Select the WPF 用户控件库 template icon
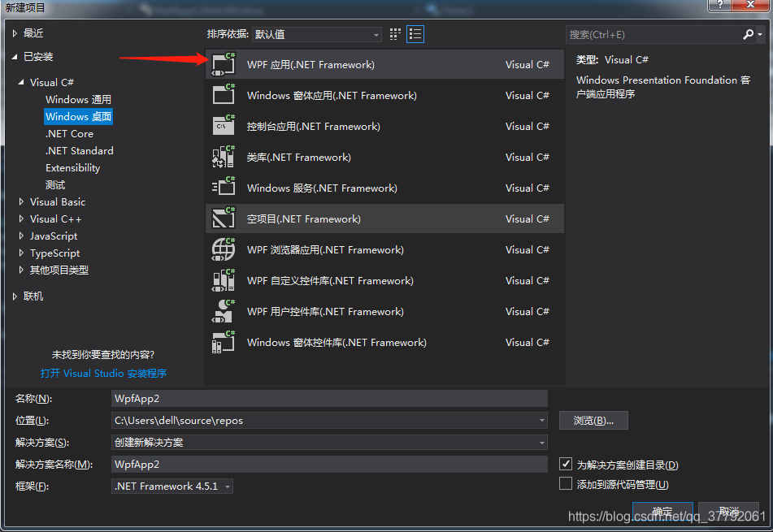The image size is (773, 532). click(x=224, y=311)
